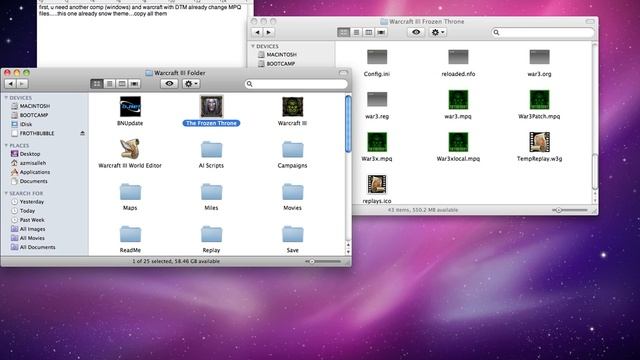The width and height of the screenshot is (640, 360).
Task: Select The Frozen Throne application icon
Action: click(211, 107)
